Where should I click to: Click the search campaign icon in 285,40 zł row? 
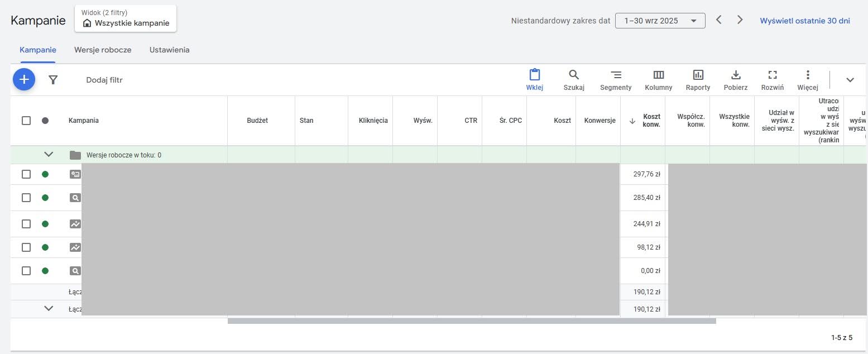(75, 198)
